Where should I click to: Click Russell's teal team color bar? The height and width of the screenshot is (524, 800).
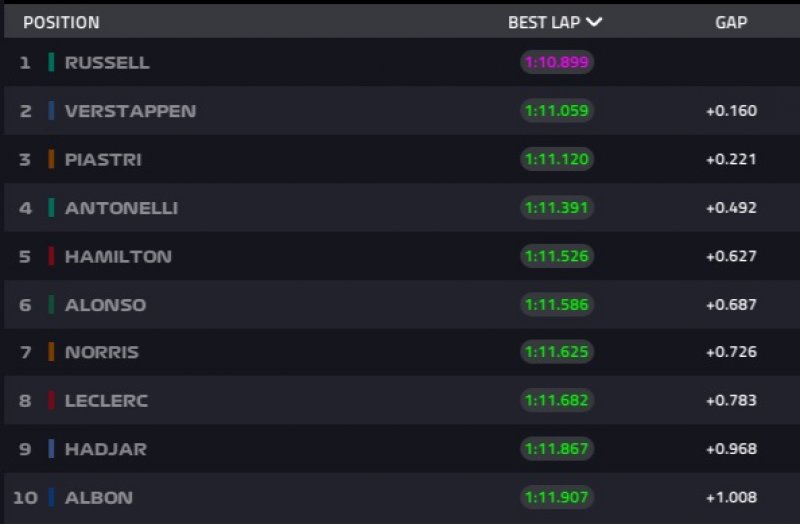(x=51, y=62)
